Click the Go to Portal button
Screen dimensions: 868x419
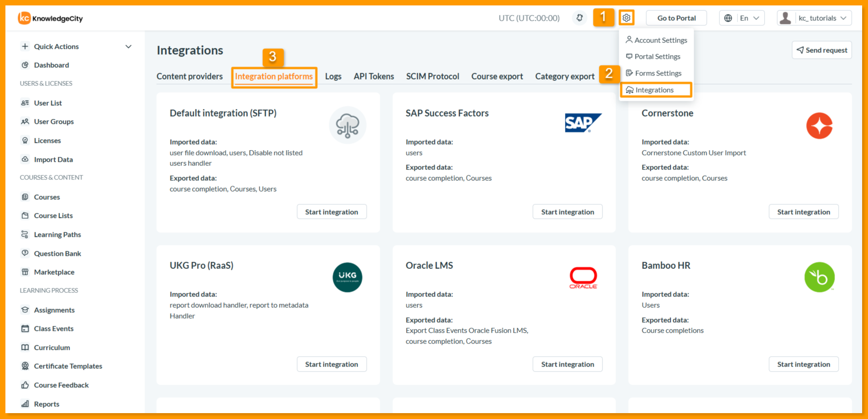coord(677,18)
